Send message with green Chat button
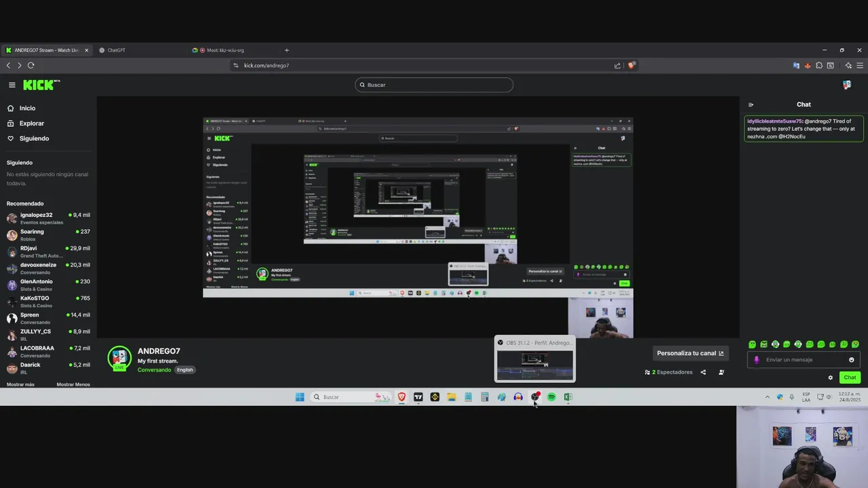The height and width of the screenshot is (488, 868). pos(850,378)
